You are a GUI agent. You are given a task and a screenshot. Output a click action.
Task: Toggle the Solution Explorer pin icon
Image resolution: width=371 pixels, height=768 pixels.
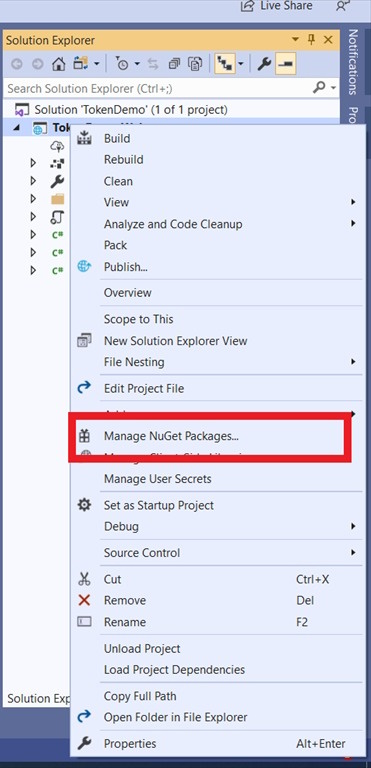(x=311, y=40)
